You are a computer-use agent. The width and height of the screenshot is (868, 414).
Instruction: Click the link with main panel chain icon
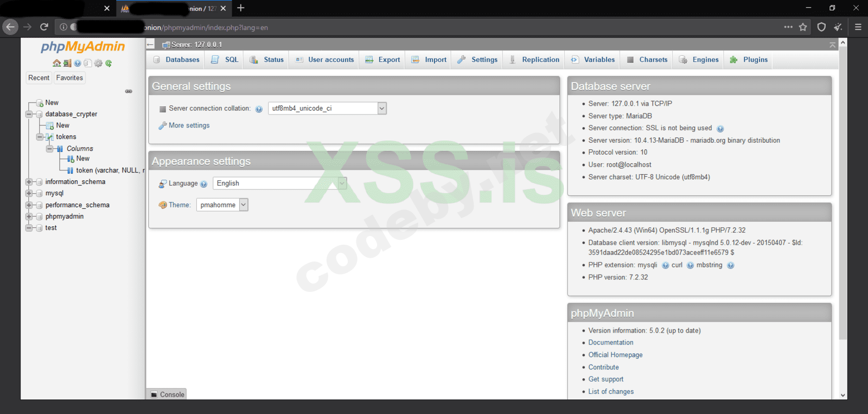(x=129, y=91)
